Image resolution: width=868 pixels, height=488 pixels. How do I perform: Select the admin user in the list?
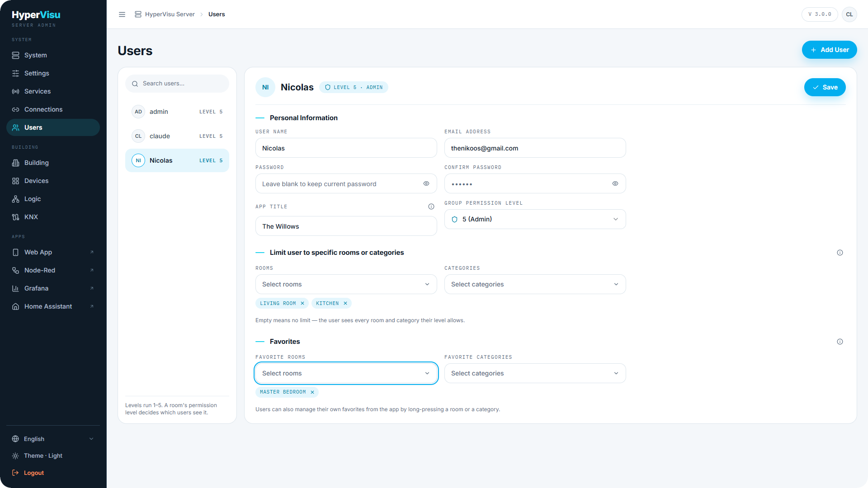177,112
